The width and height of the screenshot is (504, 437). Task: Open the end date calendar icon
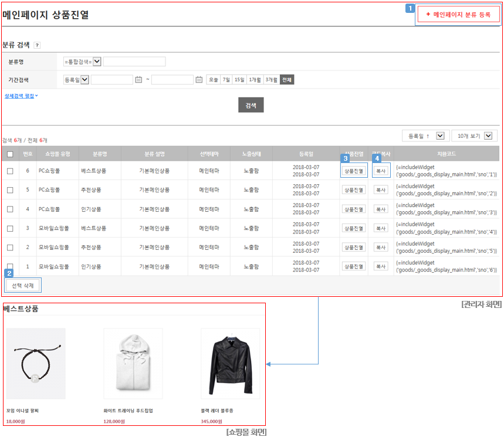tap(199, 79)
